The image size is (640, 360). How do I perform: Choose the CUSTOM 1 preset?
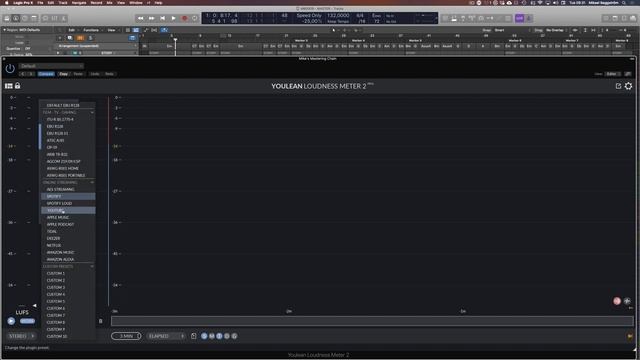[68, 273]
